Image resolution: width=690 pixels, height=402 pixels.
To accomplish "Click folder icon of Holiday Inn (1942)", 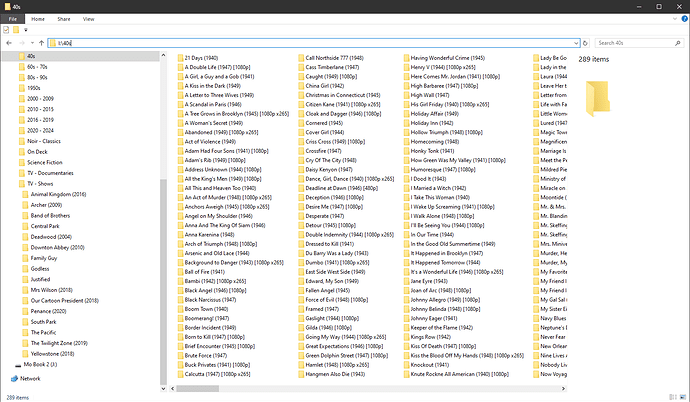I will 406,123.
